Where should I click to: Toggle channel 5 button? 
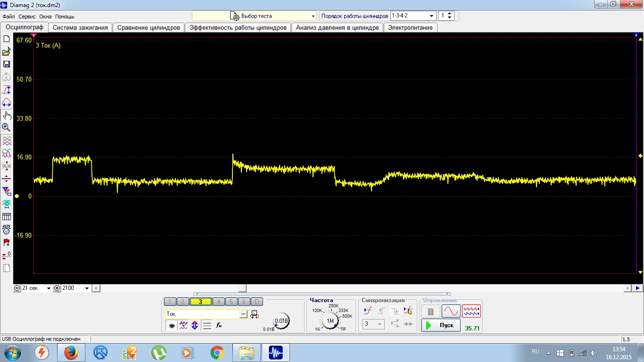click(x=231, y=302)
